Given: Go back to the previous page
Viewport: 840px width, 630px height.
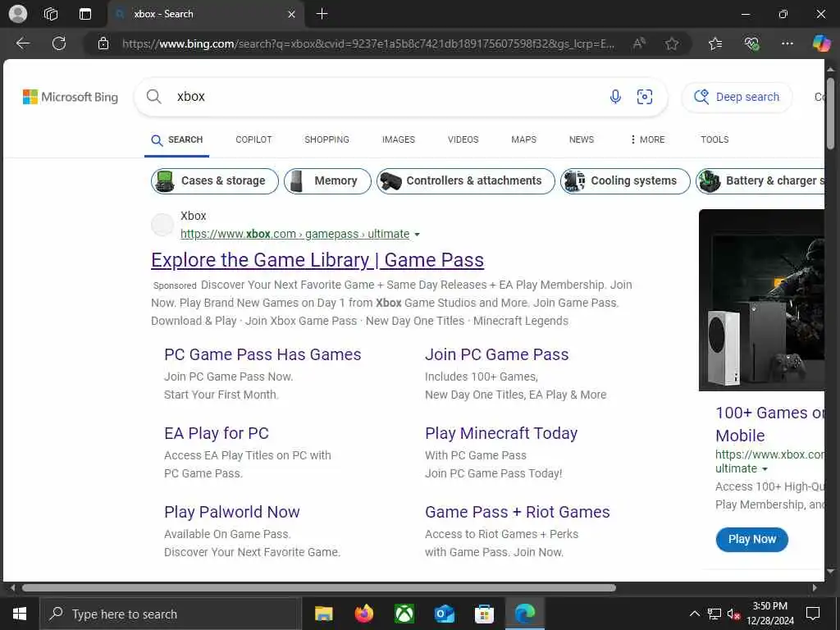Looking at the screenshot, I should 23,43.
